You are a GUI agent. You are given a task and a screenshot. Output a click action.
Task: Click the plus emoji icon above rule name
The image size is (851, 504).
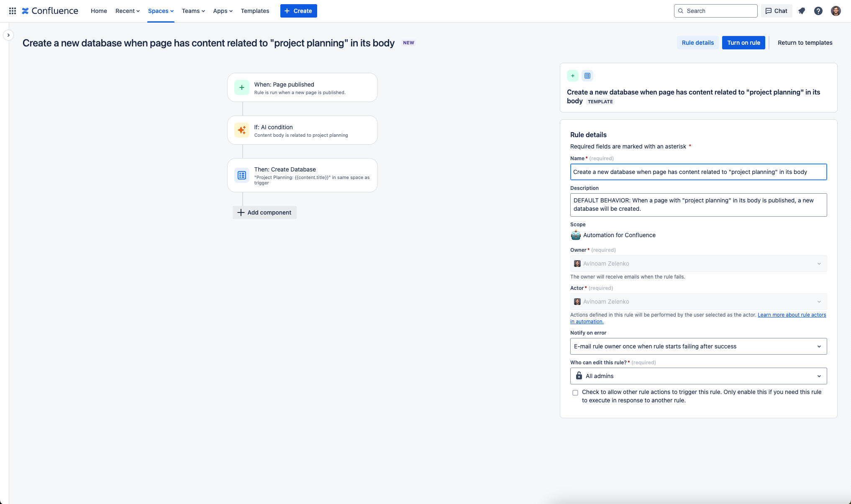(572, 76)
